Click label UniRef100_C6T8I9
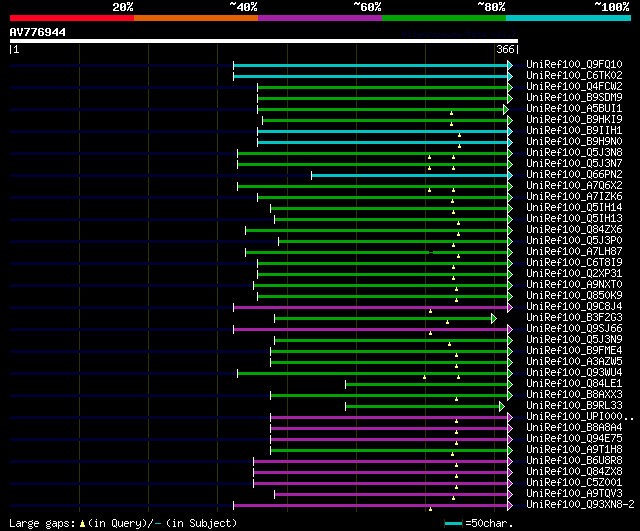This screenshot has width=640, height=531. tap(574, 262)
